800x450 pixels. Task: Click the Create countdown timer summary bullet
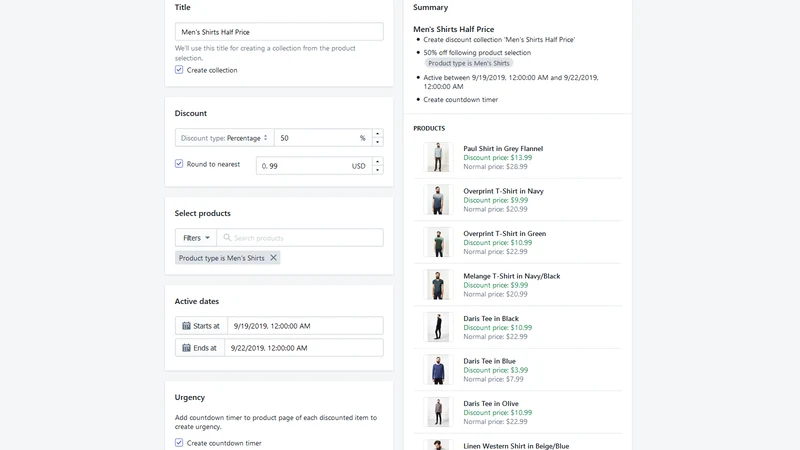click(x=460, y=99)
